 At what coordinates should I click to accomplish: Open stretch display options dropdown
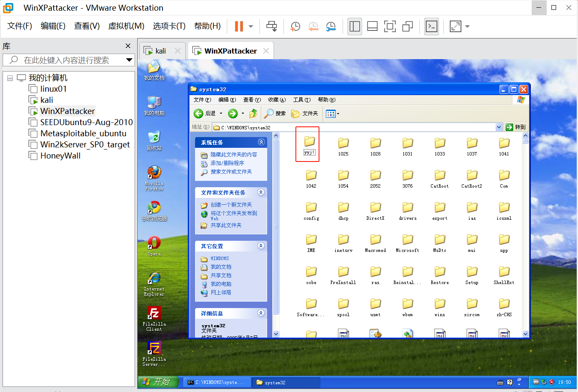467,27
